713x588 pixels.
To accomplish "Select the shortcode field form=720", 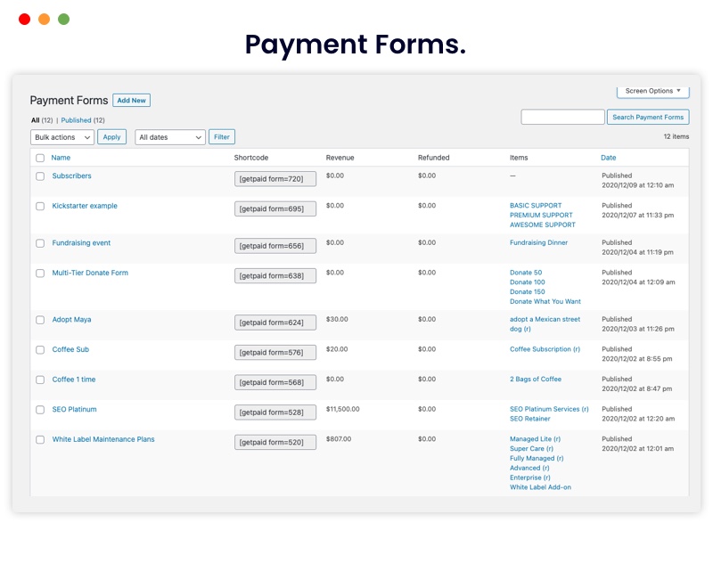I will (x=275, y=179).
